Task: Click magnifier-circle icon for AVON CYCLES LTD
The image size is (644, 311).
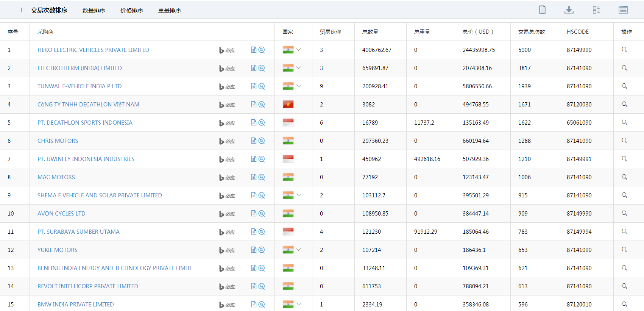Action: coord(262,213)
